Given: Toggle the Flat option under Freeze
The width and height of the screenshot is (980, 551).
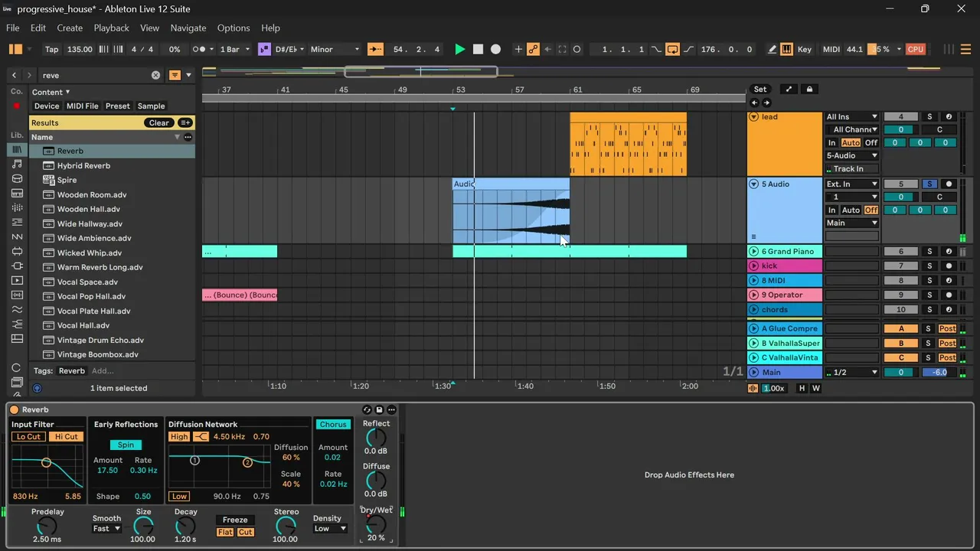Looking at the screenshot, I should coord(225,533).
